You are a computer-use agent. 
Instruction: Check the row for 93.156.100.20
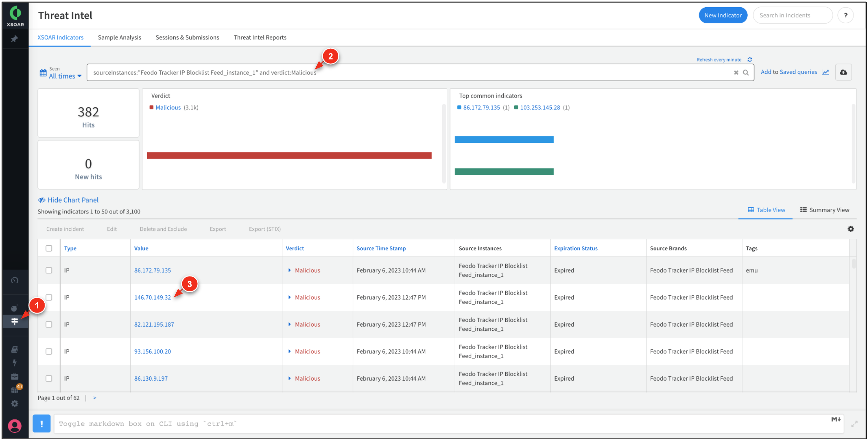[49, 352]
